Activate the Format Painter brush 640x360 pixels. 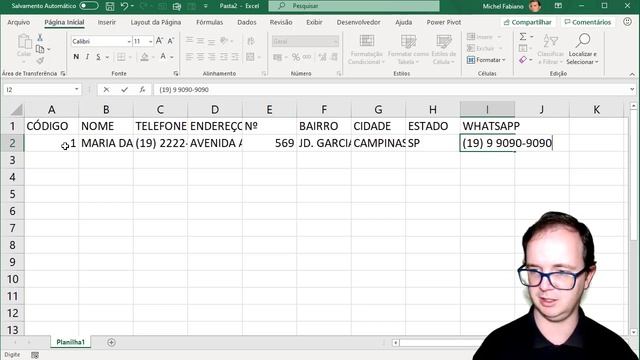(x=40, y=61)
